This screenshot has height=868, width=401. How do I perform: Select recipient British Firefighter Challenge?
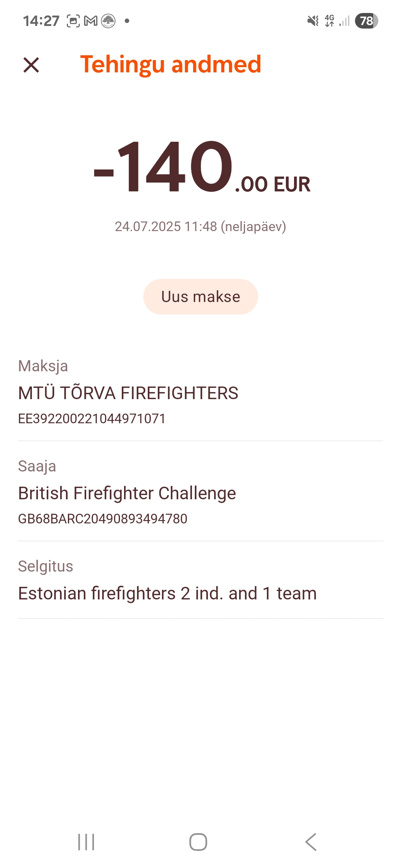[127, 493]
